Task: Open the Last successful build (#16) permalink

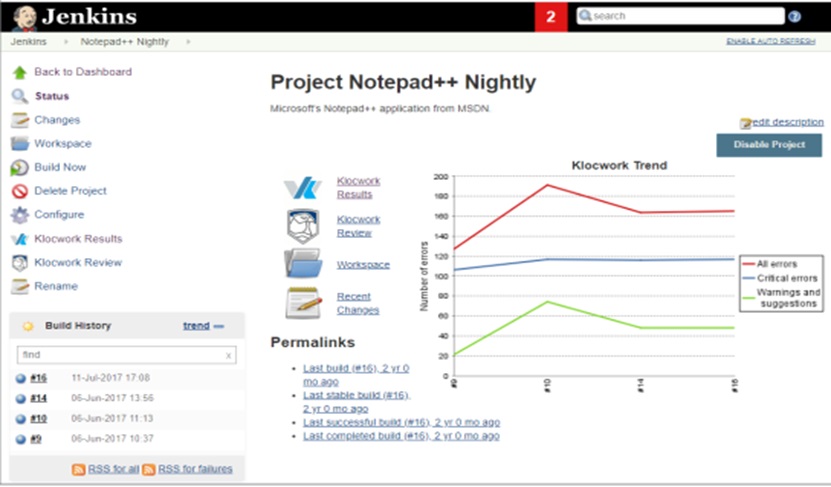Action: coord(401,422)
